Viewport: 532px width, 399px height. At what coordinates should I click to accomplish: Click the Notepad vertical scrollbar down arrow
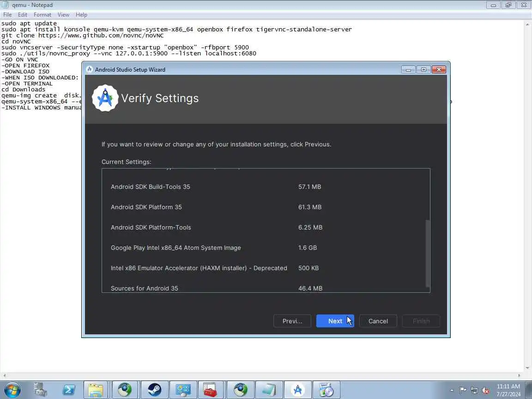click(527, 368)
